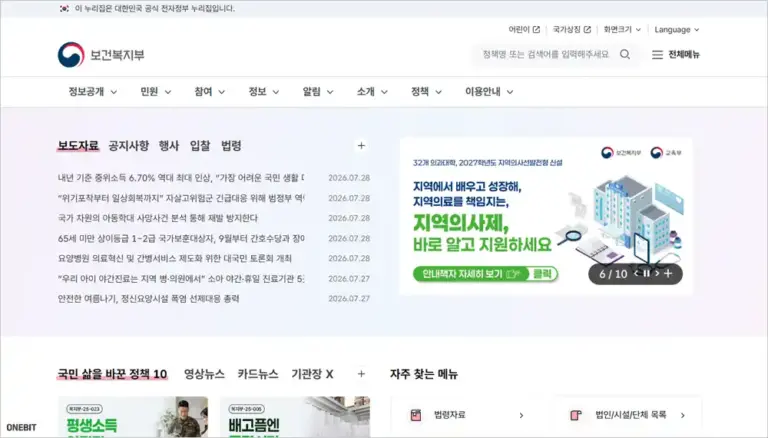768x438 pixels.
Task: Click the Ministry of Health and Welfare logo
Action: (101, 54)
